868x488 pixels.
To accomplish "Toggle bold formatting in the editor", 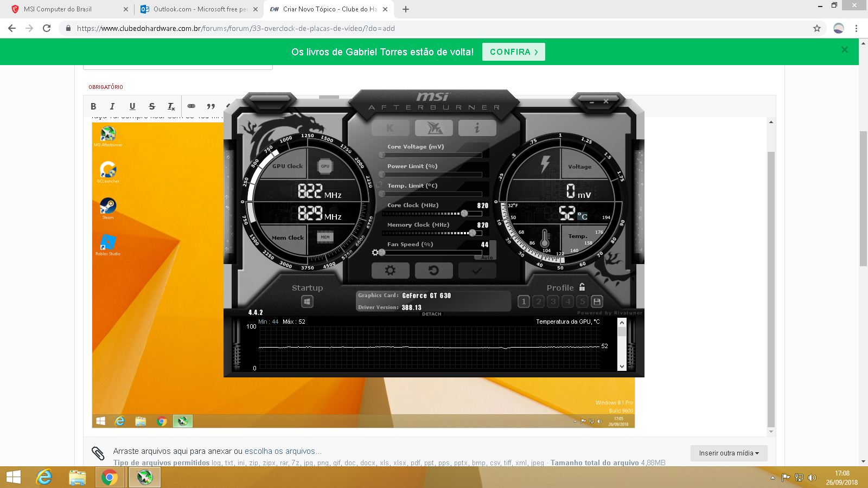I will [x=93, y=106].
